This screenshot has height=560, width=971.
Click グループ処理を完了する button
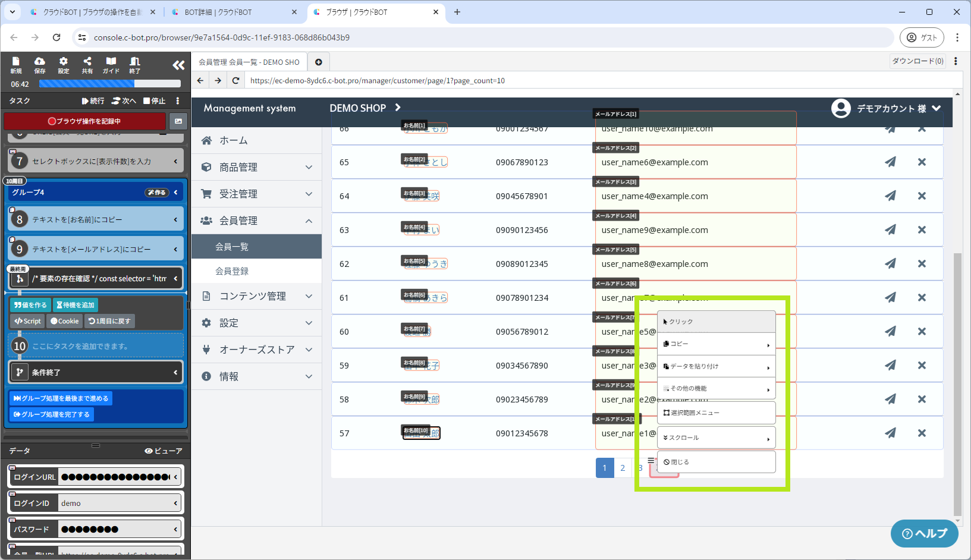[52, 414]
